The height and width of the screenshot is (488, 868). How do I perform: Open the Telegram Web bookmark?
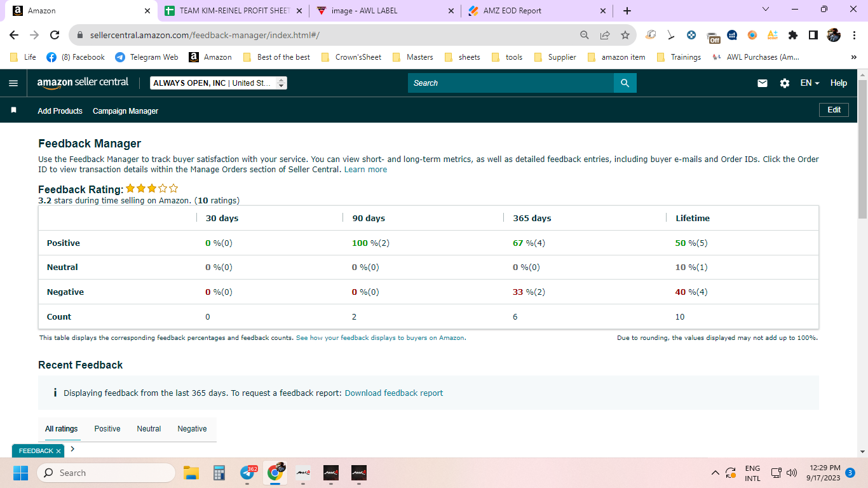pos(147,57)
